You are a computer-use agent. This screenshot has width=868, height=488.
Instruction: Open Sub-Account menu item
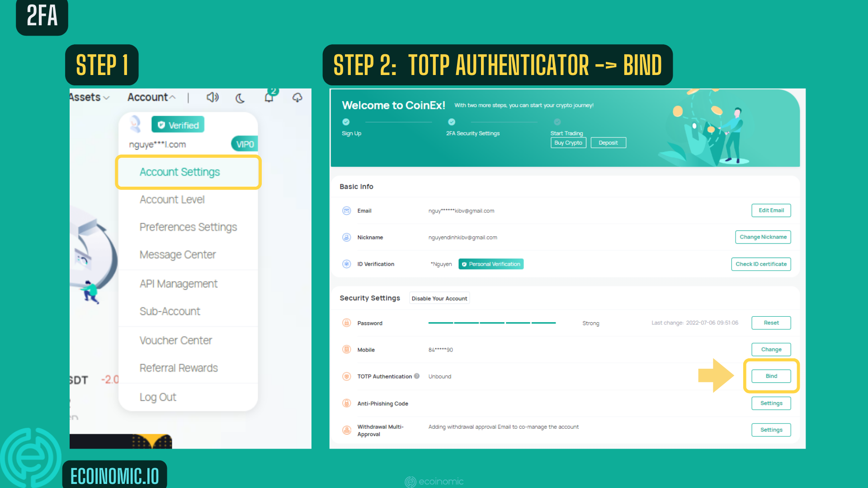pyautogui.click(x=170, y=311)
